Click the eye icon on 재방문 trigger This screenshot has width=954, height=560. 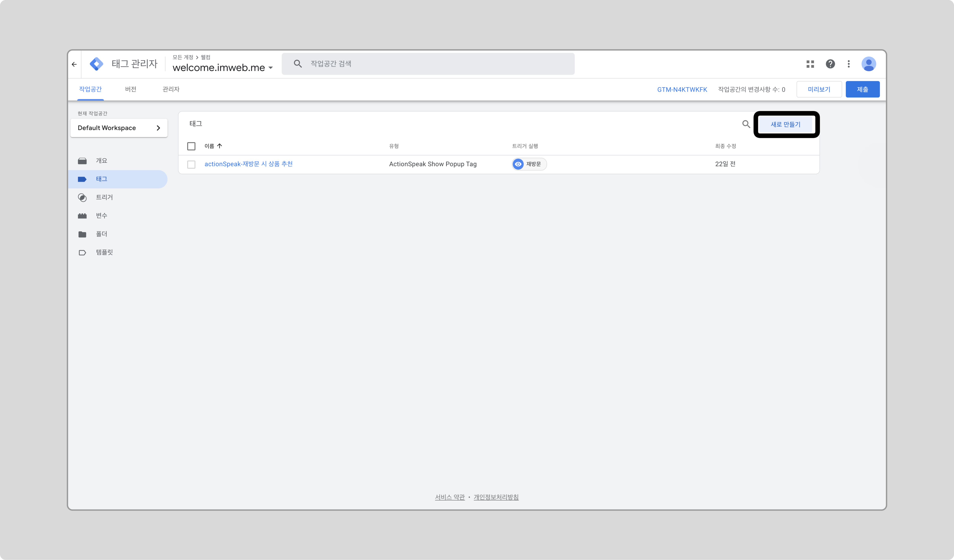518,164
